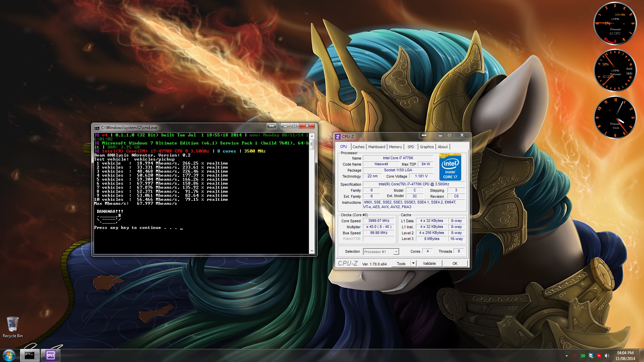
Task: Click the Code Name value Haswell
Action: point(381,164)
